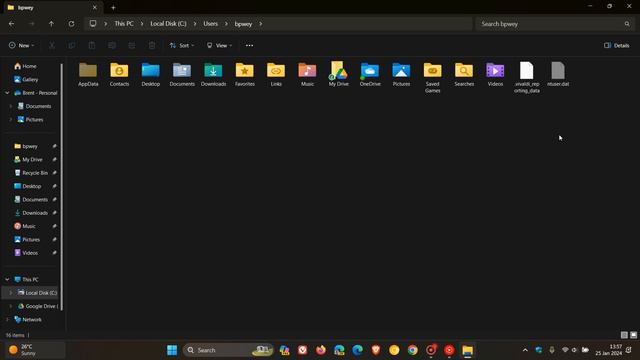Open the See more ellipsis menu
Viewport: 640px width, 360px height.
(x=249, y=45)
